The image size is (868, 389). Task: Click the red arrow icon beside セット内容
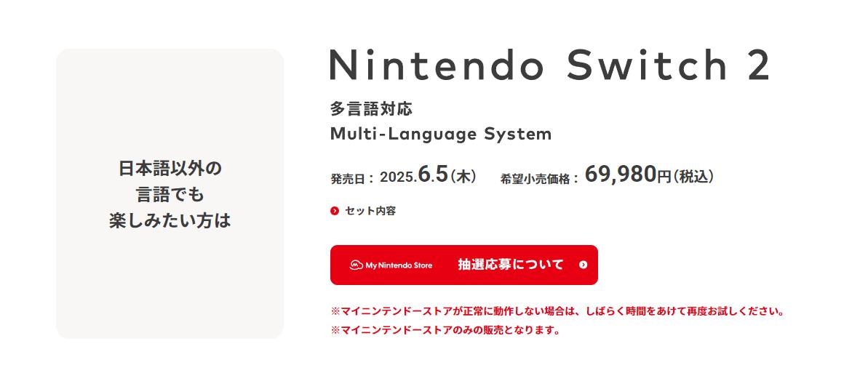335,211
